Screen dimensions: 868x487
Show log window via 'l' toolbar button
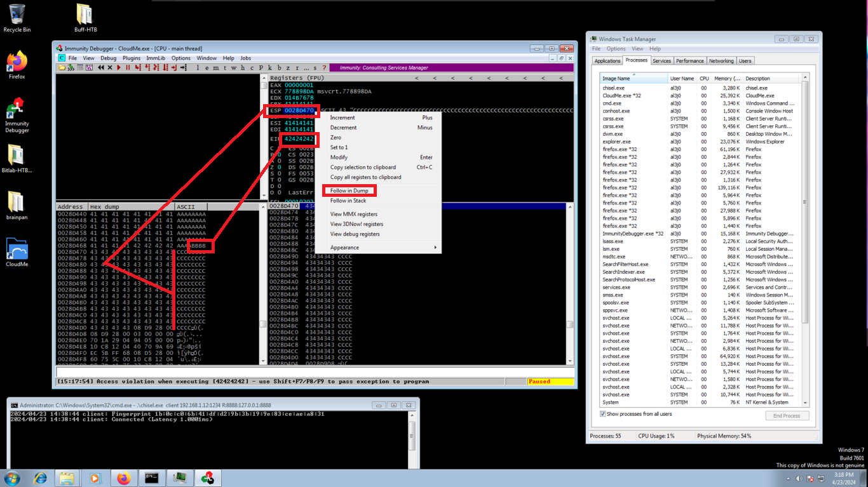click(198, 67)
